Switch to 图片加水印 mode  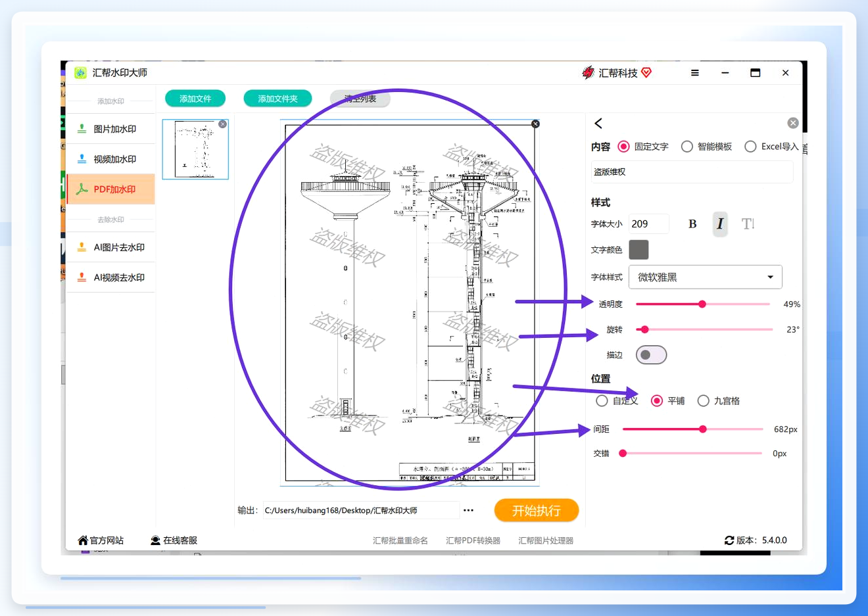tap(110, 129)
